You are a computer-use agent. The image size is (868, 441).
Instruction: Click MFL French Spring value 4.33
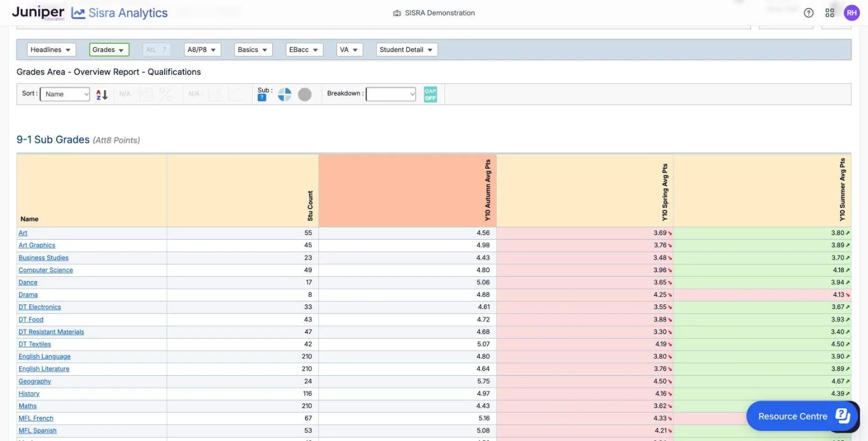[x=660, y=418]
